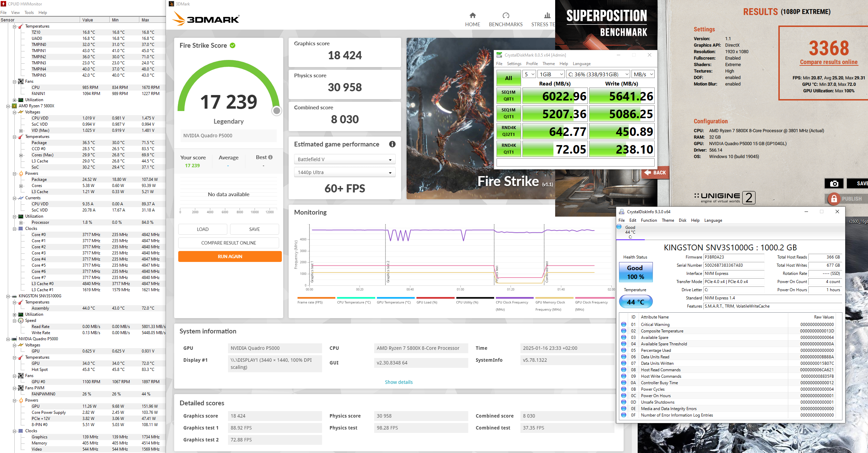Click the LOAD button in 3DMark
The width and height of the screenshot is (868, 453).
tap(202, 229)
